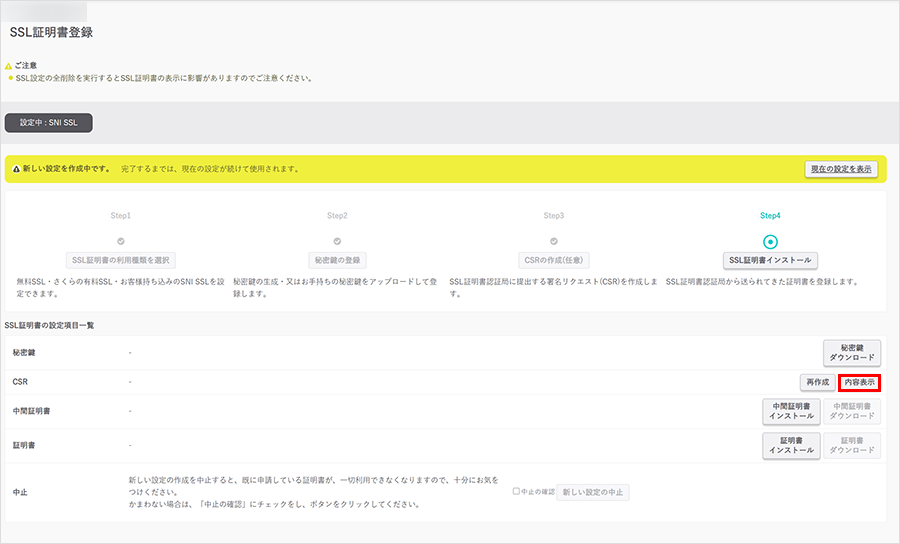
Task: View CSR contents with 内容表示
Action: click(x=859, y=382)
